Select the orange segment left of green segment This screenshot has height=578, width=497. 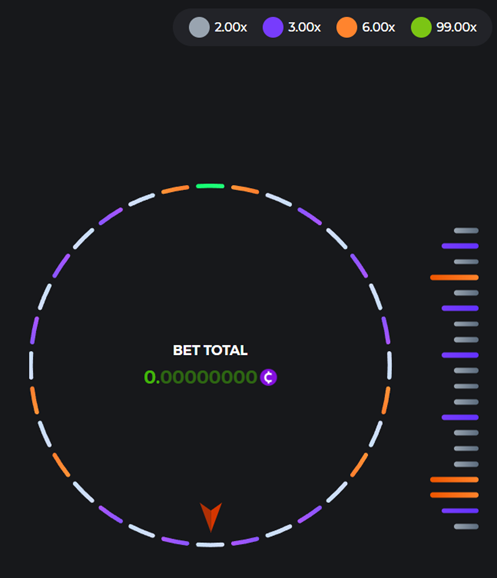175,189
